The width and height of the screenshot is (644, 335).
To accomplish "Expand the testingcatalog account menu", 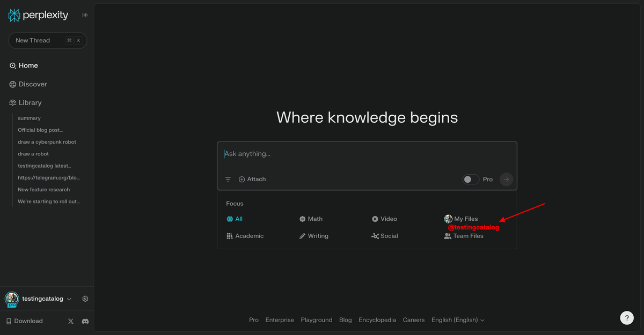I will pos(42,299).
